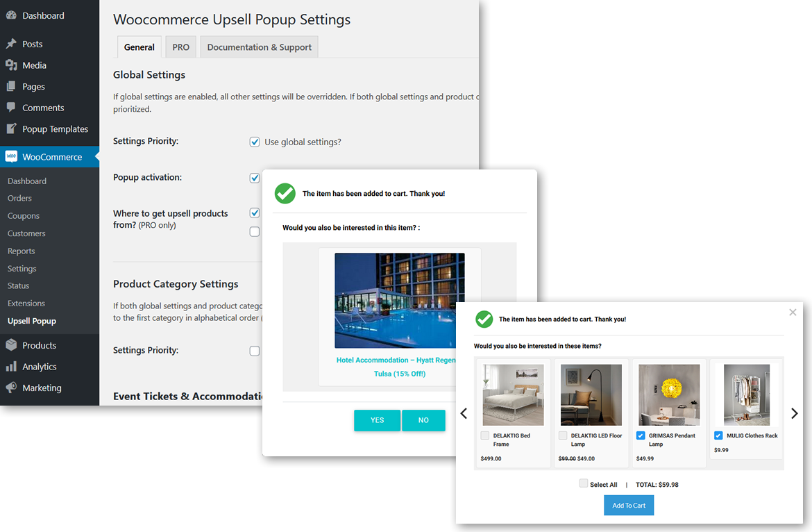
Task: Click the TOTAL: $59.98 text
Action: tap(657, 485)
